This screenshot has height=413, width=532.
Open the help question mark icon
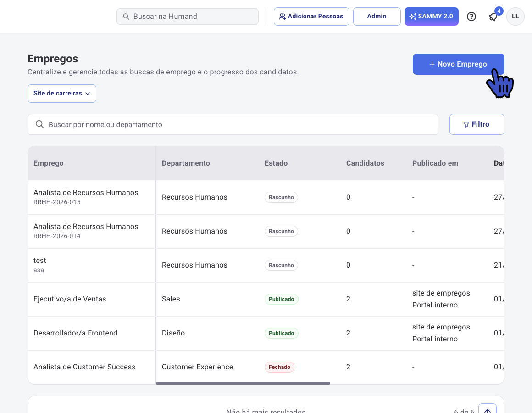pos(471,16)
